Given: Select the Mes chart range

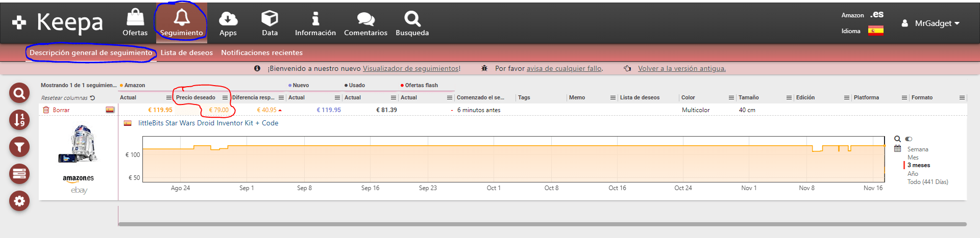Looking at the screenshot, I should (x=913, y=157).
